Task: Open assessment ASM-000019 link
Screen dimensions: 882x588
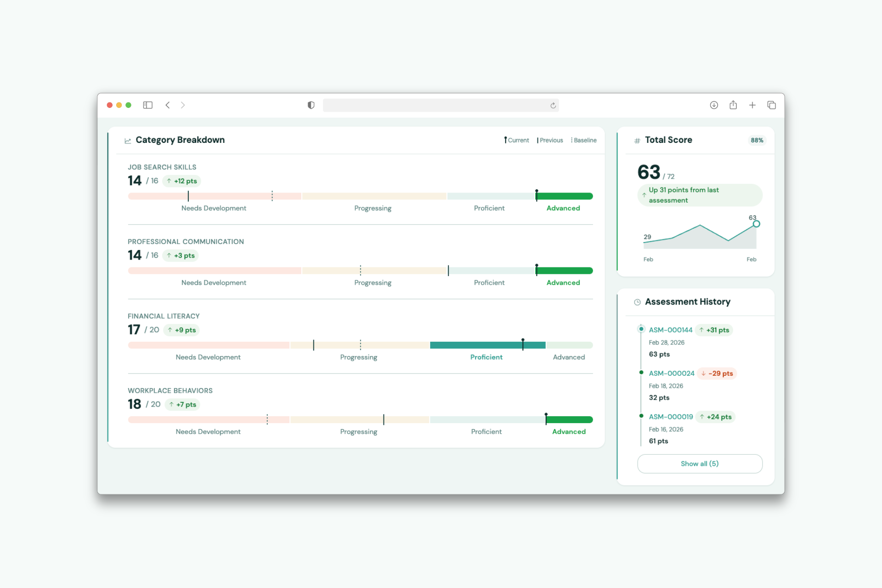Action: [671, 417]
